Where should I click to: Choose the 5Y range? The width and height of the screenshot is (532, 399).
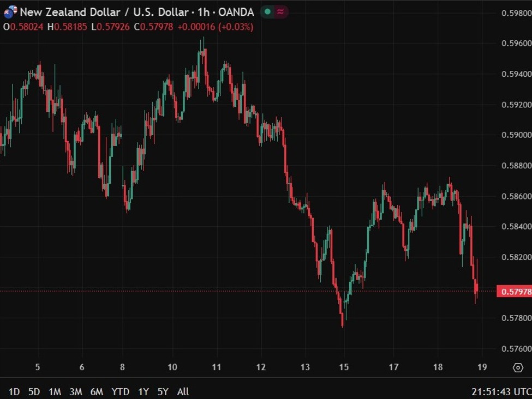click(x=163, y=391)
